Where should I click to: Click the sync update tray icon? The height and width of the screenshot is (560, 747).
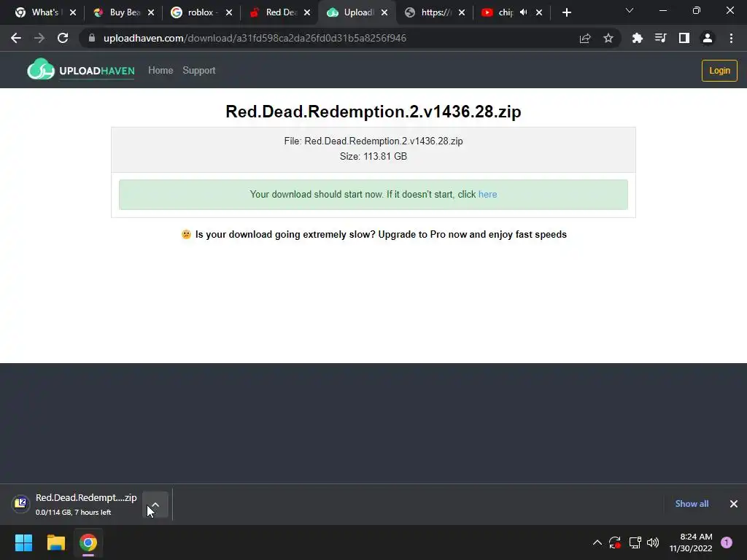click(614, 542)
